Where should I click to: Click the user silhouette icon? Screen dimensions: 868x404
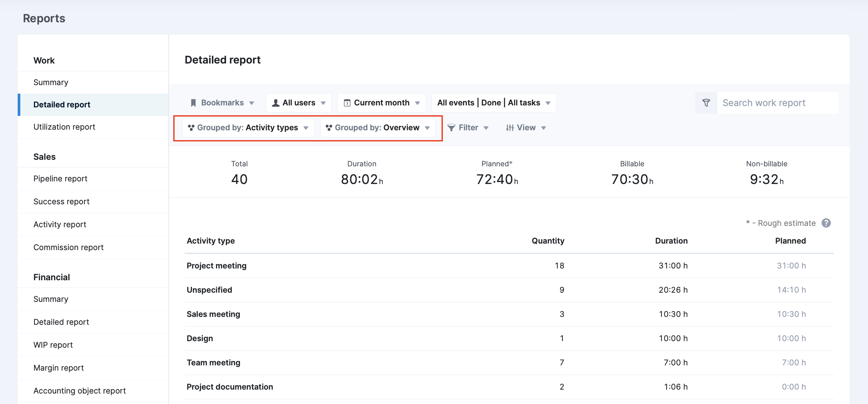(x=275, y=103)
